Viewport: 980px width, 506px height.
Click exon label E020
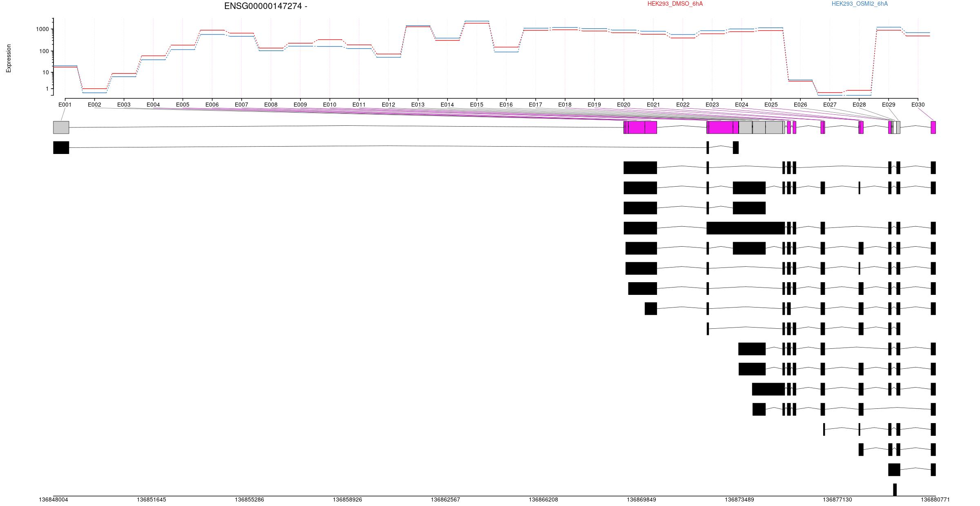(624, 105)
